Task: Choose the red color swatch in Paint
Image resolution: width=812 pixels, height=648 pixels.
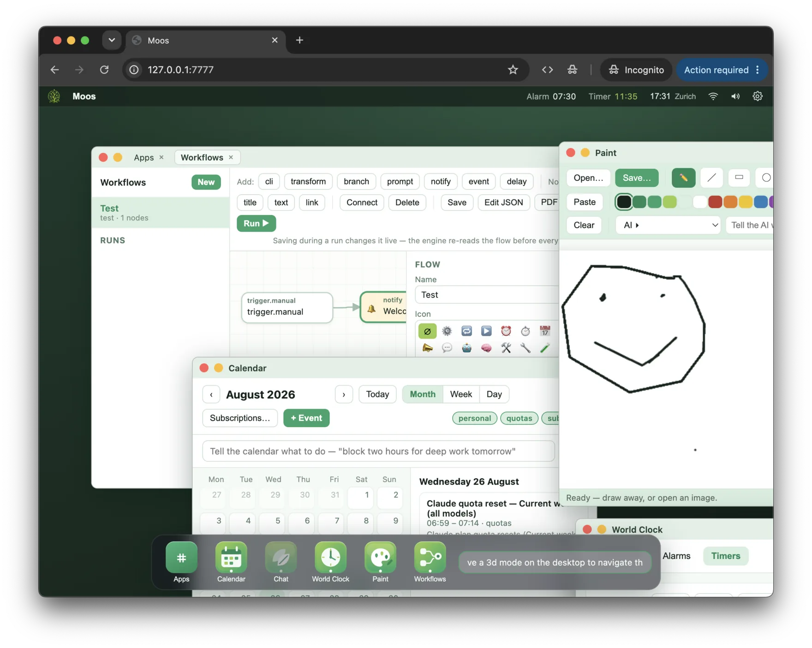Action: point(715,202)
